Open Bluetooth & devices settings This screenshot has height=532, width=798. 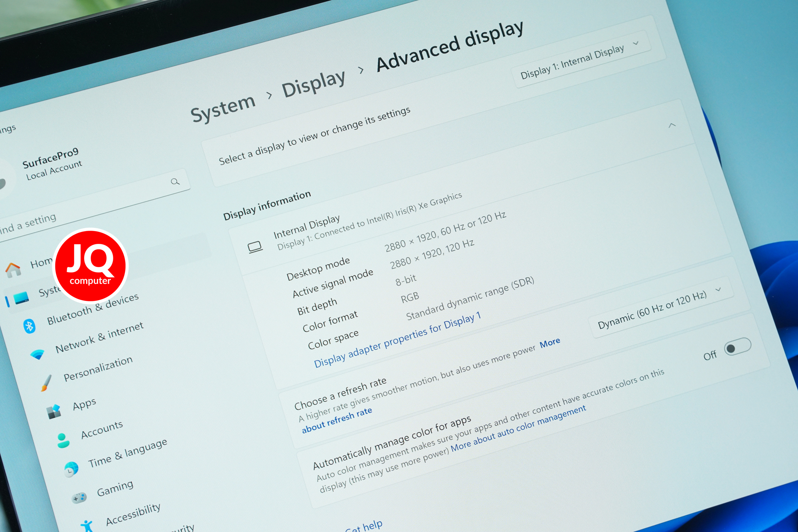coord(93,308)
